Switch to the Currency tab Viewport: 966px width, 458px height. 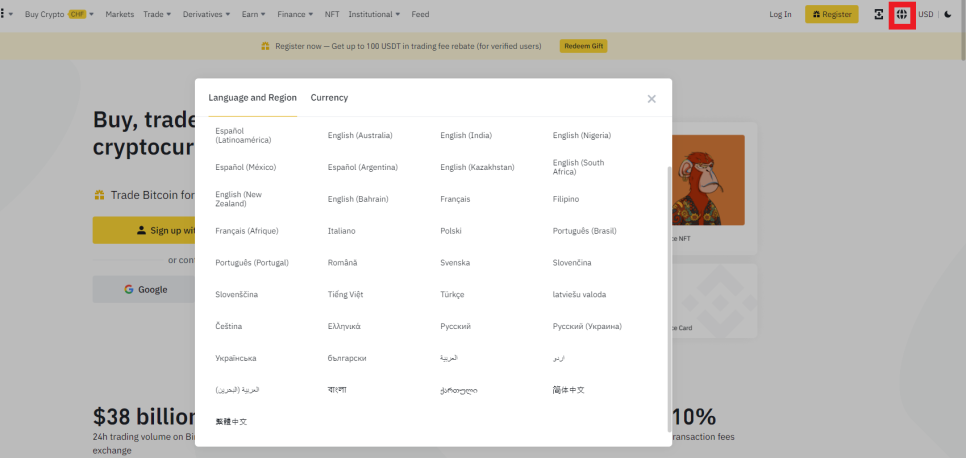tap(329, 97)
